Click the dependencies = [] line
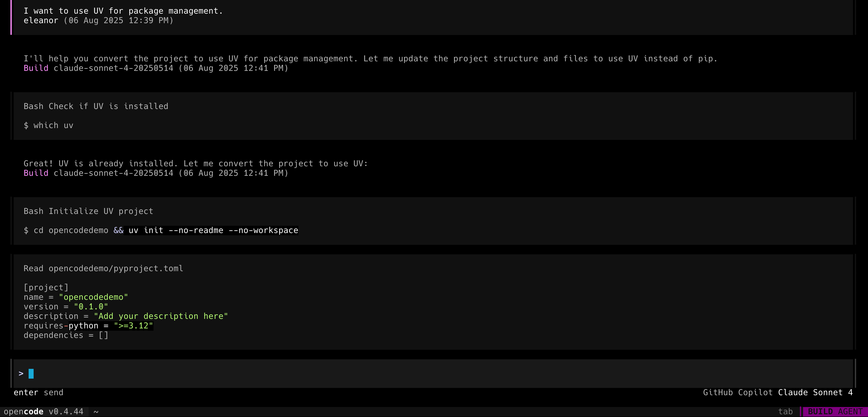868x417 pixels. (x=65, y=335)
